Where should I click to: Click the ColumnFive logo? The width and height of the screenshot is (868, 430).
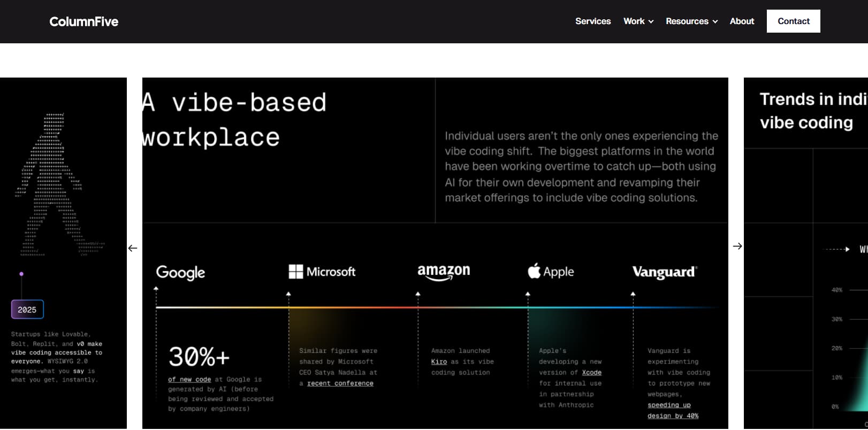tap(84, 21)
